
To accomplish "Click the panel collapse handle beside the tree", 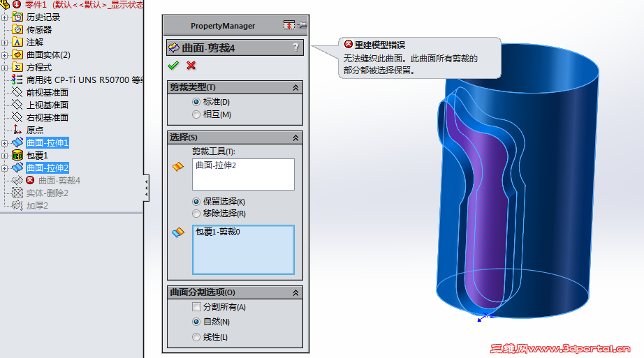I will click(146, 188).
